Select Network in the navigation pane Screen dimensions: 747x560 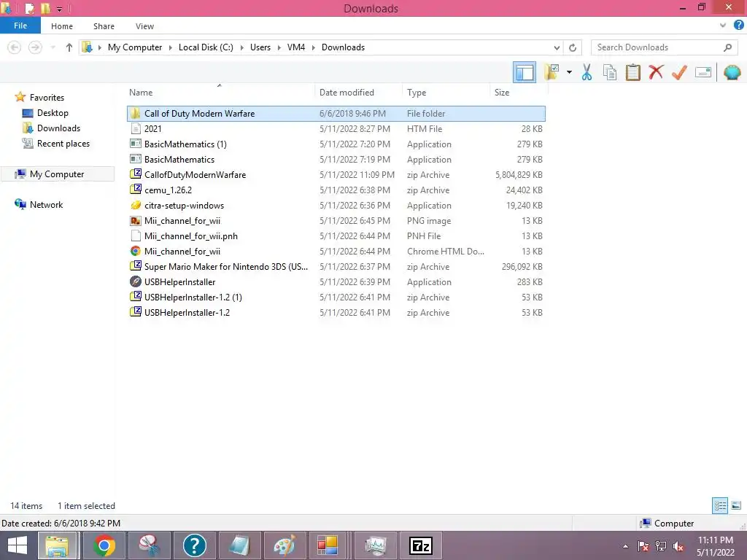pyautogui.click(x=46, y=205)
